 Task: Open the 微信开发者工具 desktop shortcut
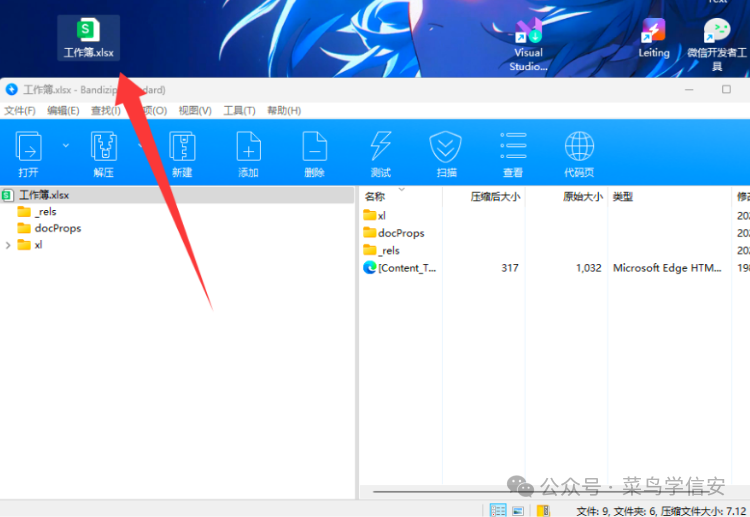(717, 44)
